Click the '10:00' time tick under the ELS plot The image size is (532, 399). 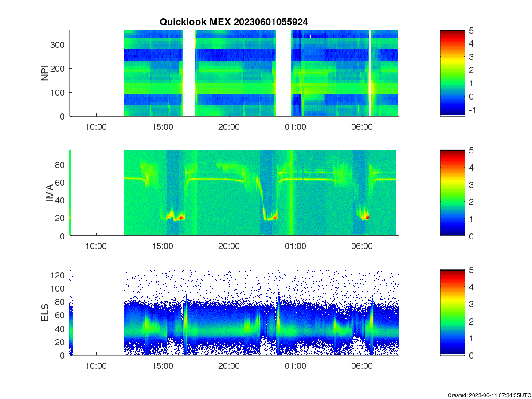96,366
